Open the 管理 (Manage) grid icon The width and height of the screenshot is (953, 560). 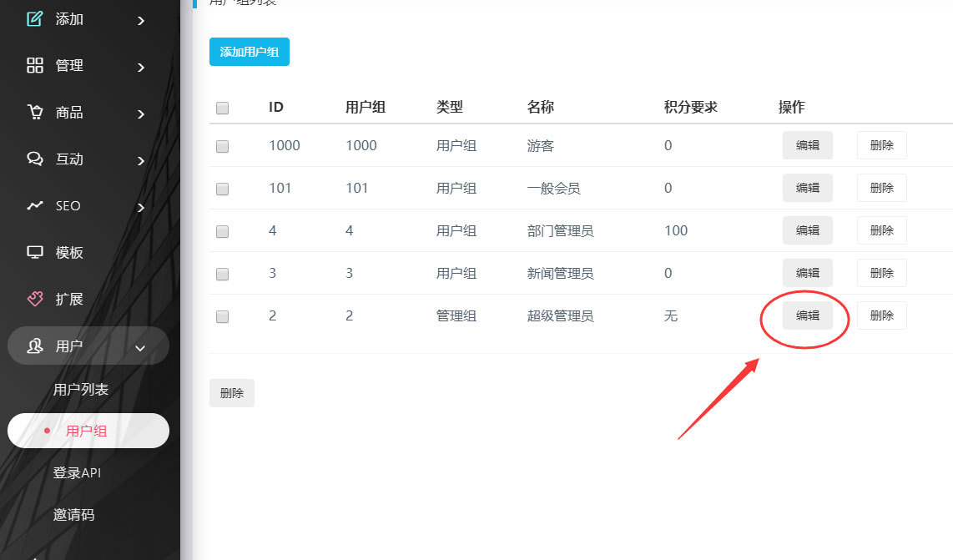[34, 65]
